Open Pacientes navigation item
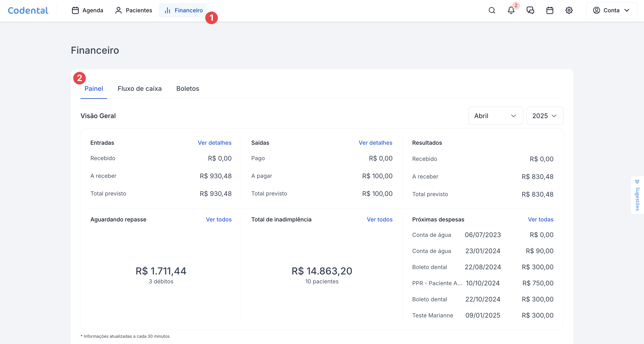Screen dimensions: 644x344 click(x=133, y=10)
